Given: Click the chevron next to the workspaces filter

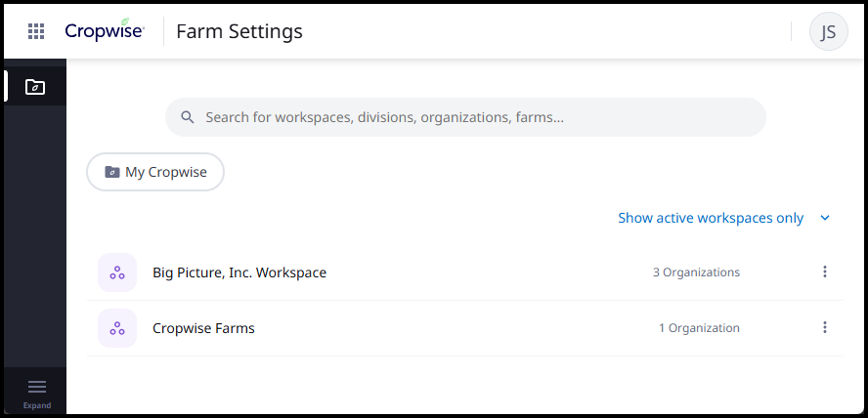Looking at the screenshot, I should click(x=825, y=218).
